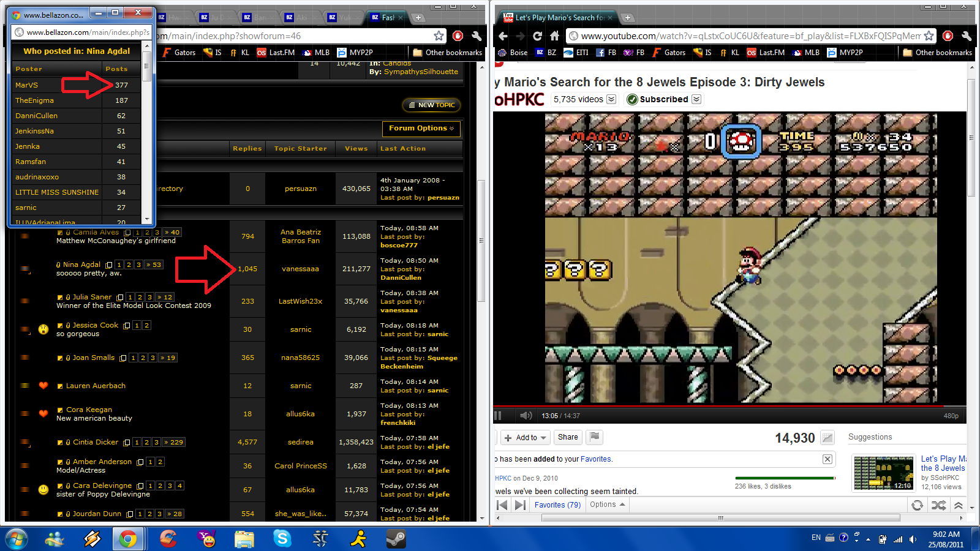Open suggested Let's Play the 8 Jewels link
The width and height of the screenshot is (980, 551).
point(943,463)
